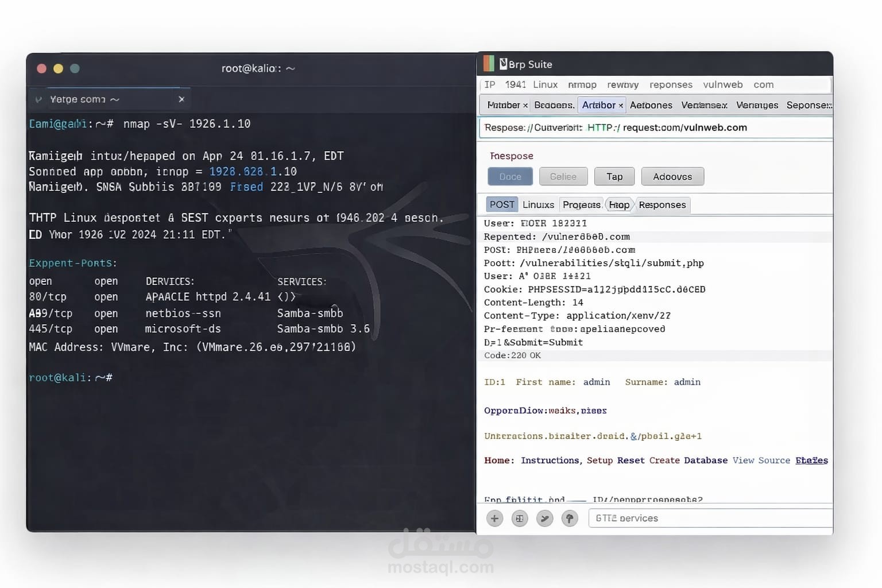
Task: Click the plus icon in the bottom toolbar
Action: point(494,518)
